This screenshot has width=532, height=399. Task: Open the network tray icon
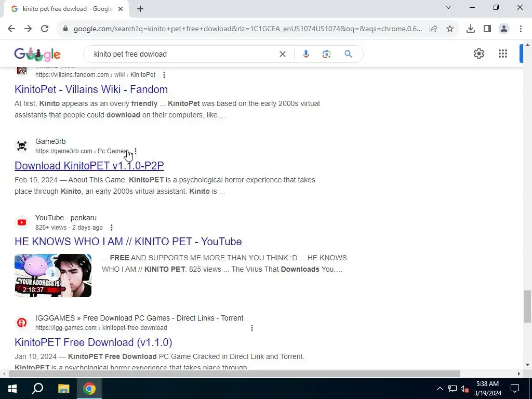click(x=453, y=389)
